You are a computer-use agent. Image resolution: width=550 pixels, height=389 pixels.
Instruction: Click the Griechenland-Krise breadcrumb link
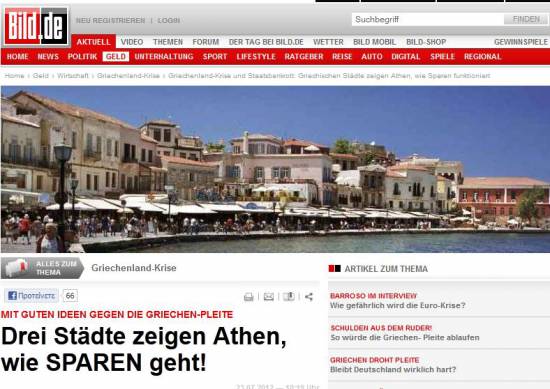click(x=128, y=75)
